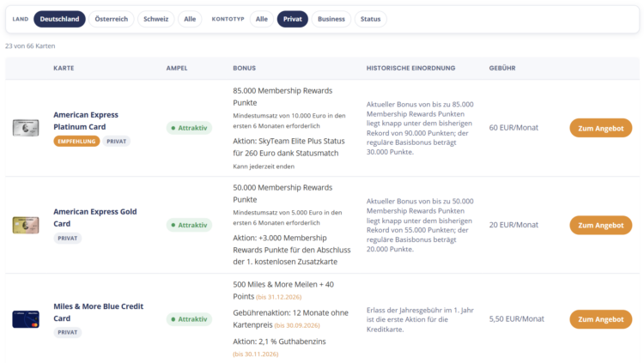Open the American Express Gold Card thumbnail
Viewport: 644px width, 363px height.
26,225
